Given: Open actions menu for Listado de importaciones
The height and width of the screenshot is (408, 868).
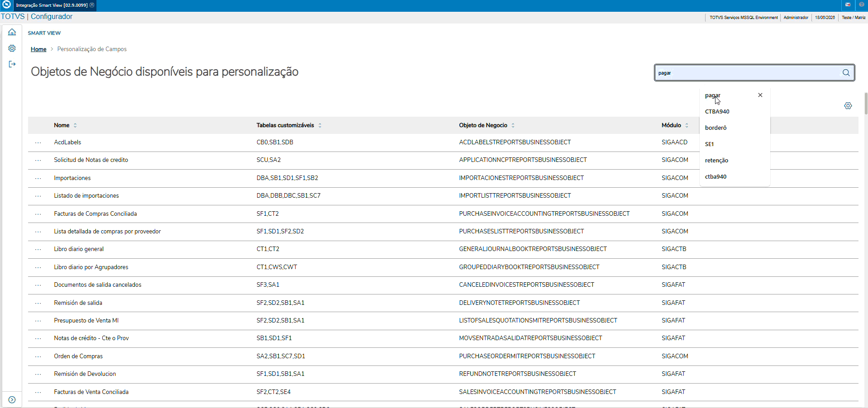Looking at the screenshot, I should coord(38,196).
